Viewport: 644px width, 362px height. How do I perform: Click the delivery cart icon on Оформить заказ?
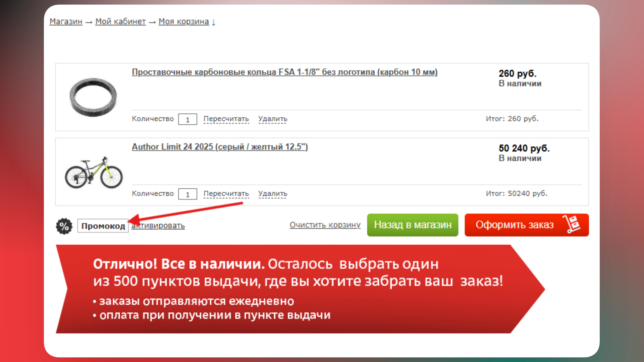click(x=572, y=224)
